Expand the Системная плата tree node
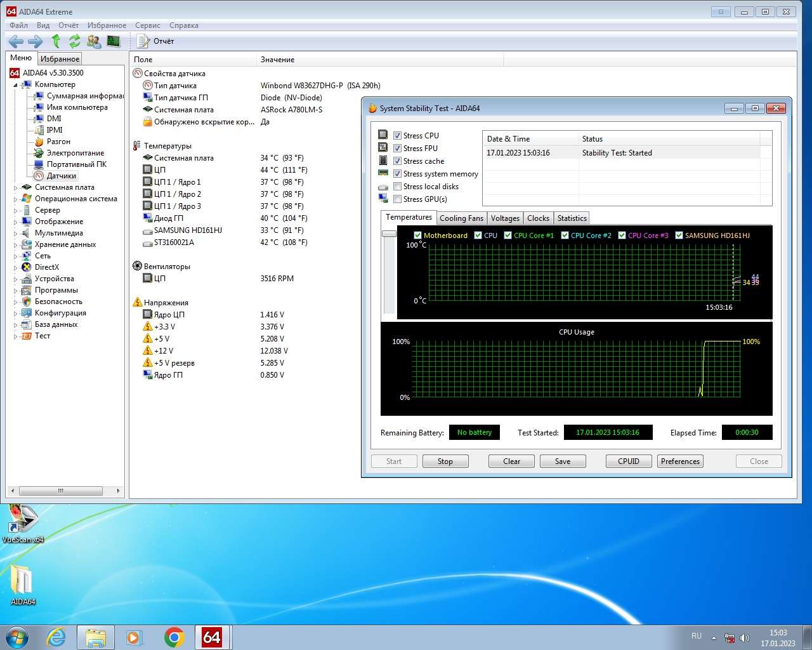Viewport: 812px width, 650px height. coord(16,188)
